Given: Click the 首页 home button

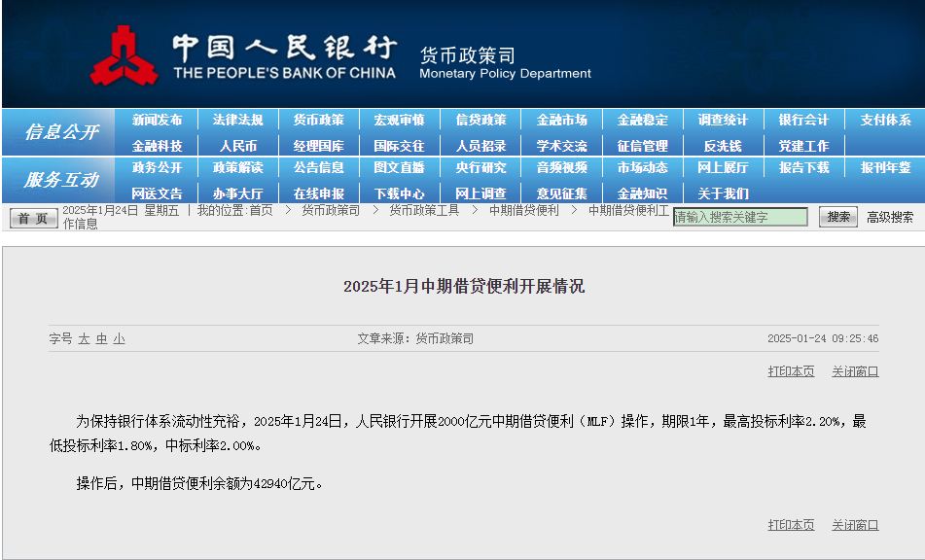Looking at the screenshot, I should click(33, 218).
